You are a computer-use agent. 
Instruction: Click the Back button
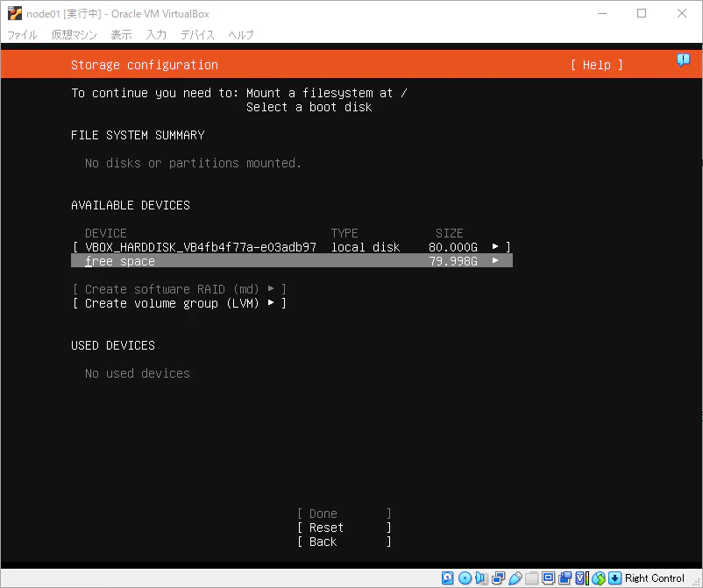pyautogui.click(x=344, y=542)
